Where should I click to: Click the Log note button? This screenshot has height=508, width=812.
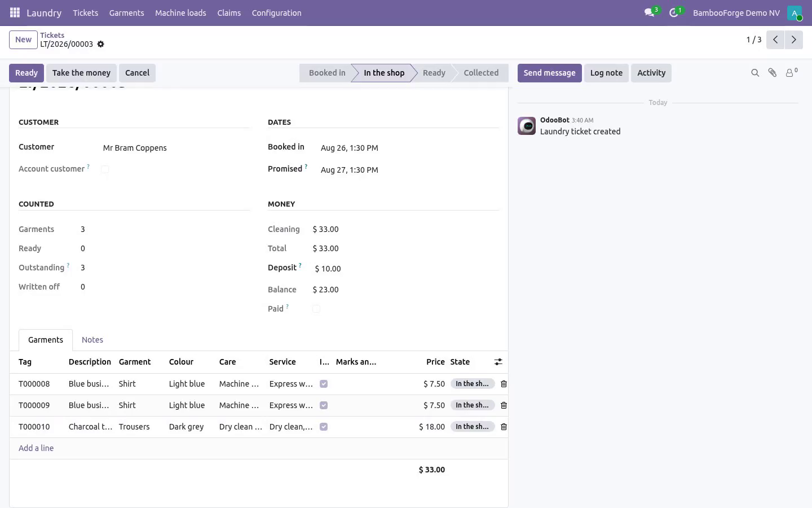click(606, 73)
